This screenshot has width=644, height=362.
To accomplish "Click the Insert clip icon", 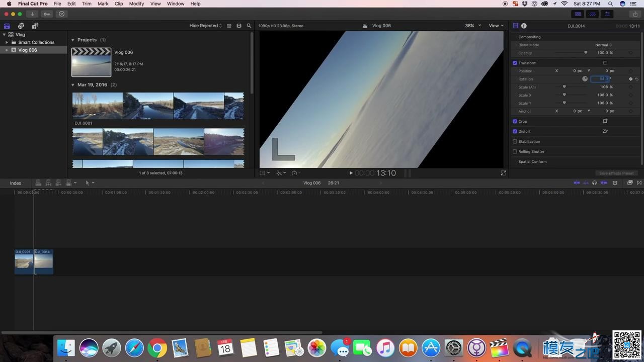I will pos(48,183).
